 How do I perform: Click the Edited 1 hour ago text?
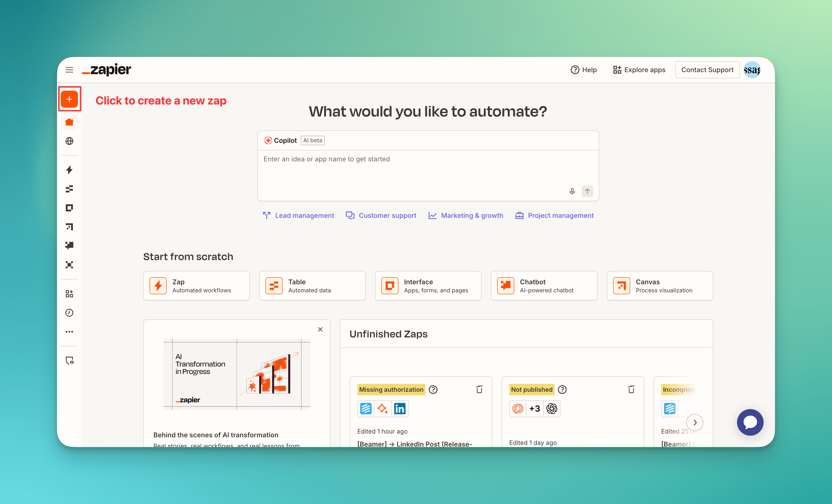point(382,431)
